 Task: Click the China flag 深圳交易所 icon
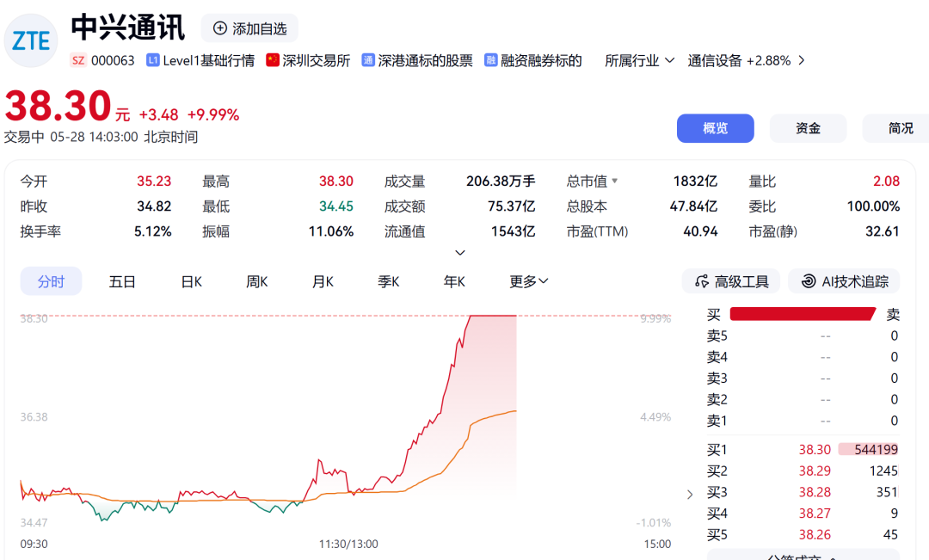[x=273, y=60]
